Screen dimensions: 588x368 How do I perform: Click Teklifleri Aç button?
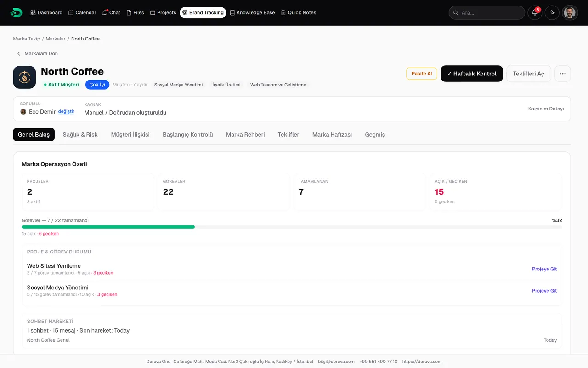[x=529, y=74]
